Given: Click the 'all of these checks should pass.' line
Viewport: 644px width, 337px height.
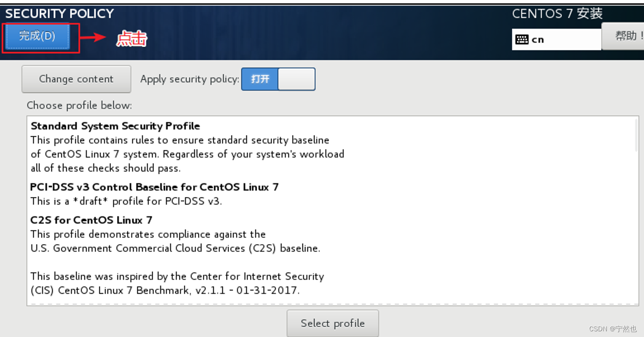Looking at the screenshot, I should click(106, 168).
